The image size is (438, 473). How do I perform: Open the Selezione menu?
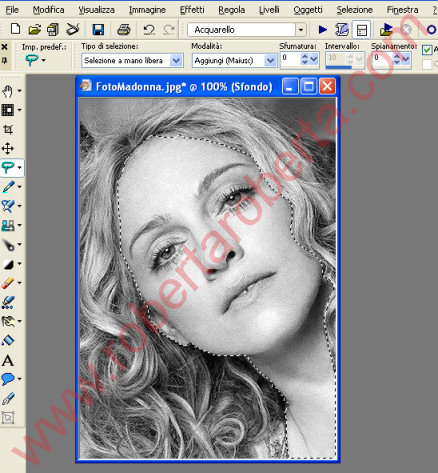(354, 10)
